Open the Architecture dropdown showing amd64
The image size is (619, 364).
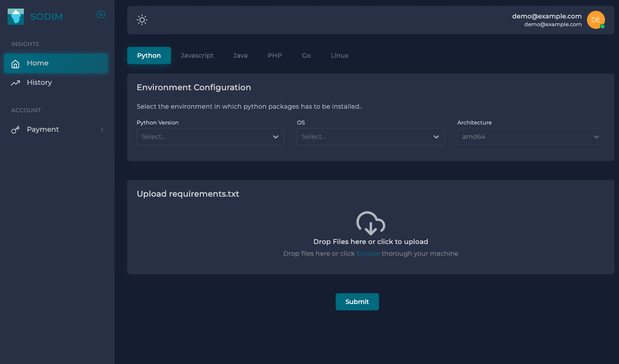point(531,137)
